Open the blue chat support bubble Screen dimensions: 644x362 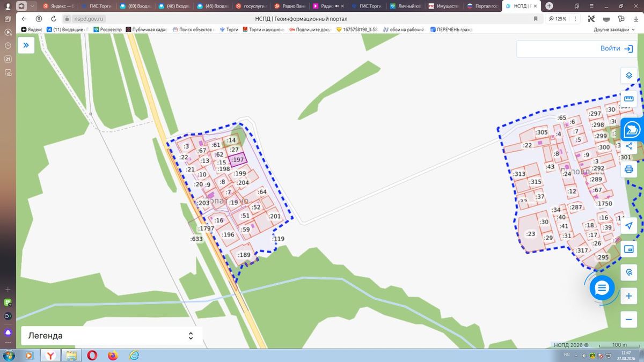[x=602, y=289]
